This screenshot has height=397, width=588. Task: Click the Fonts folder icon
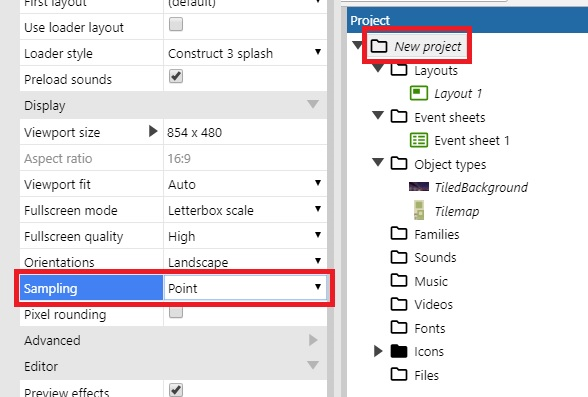click(399, 328)
